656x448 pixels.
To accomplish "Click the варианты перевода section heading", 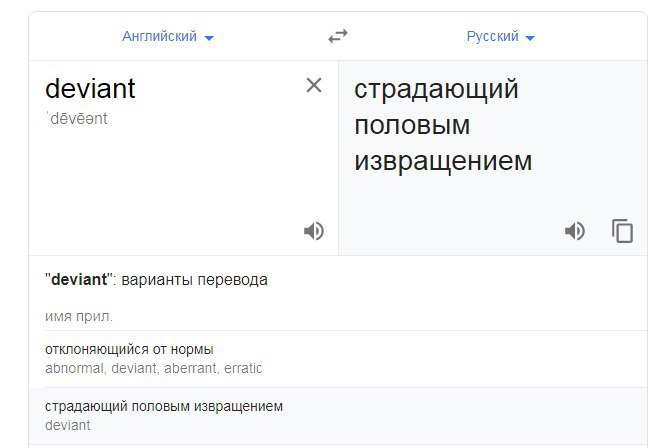I will 195,280.
